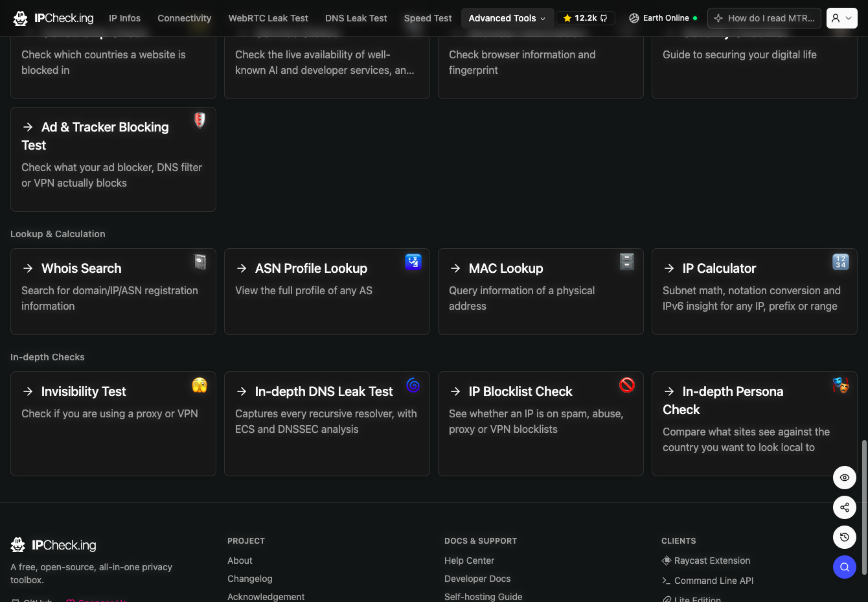Open GitHub stars 12.2k badge
The height and width of the screenshot is (602, 868).
click(x=586, y=18)
